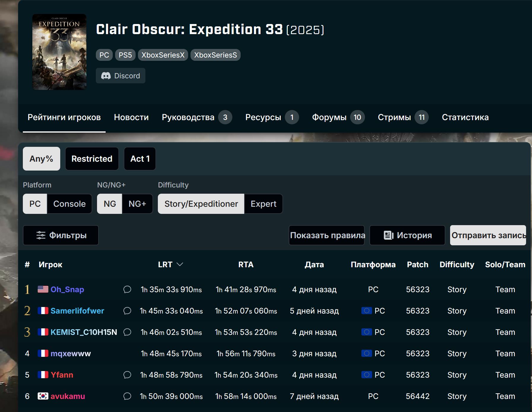
Task: Click the EU flag in Samerlifofwer's platform cell
Action: coord(367,311)
